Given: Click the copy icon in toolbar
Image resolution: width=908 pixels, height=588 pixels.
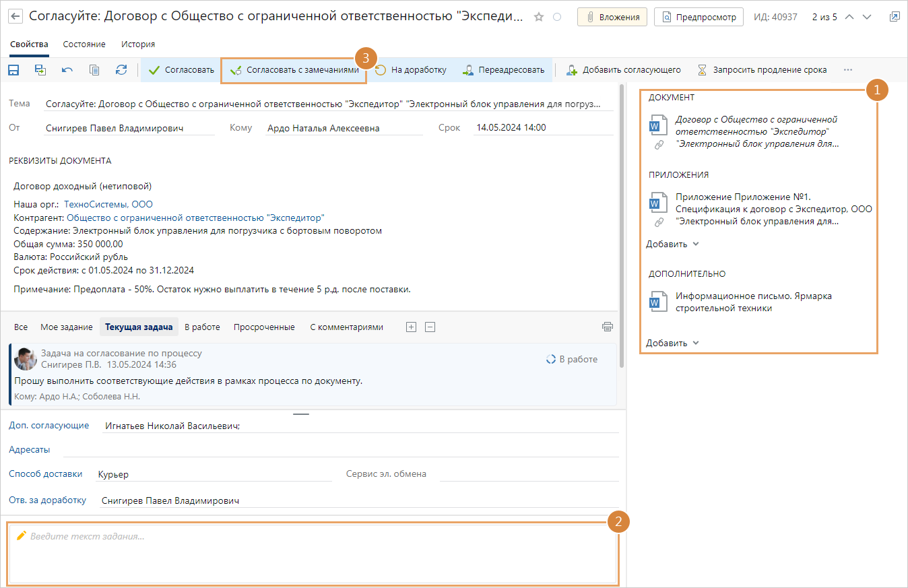Looking at the screenshot, I should 94,69.
